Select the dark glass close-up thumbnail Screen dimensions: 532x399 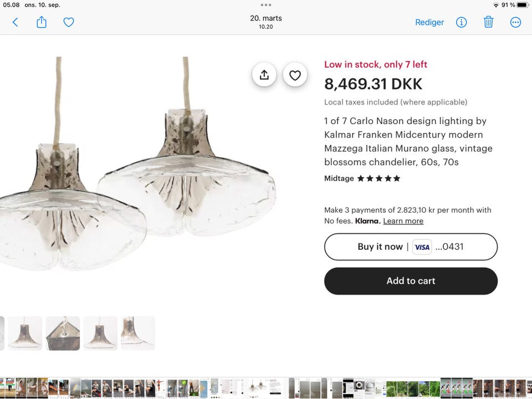[x=63, y=333]
